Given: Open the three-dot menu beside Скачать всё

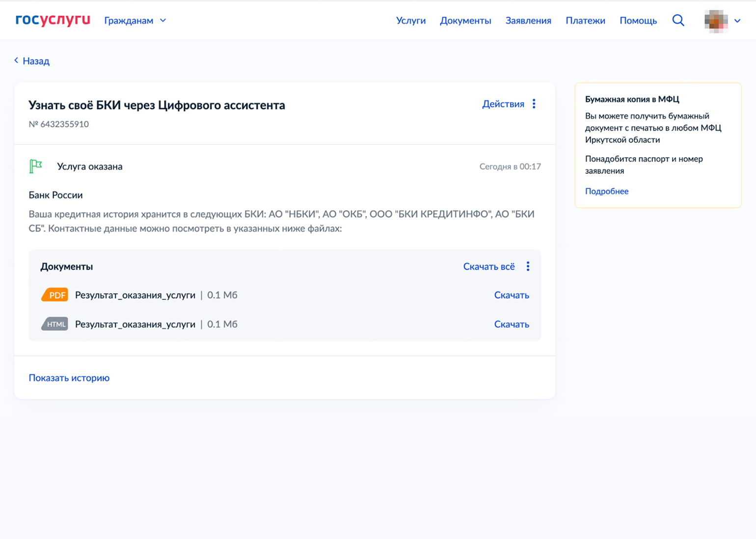Looking at the screenshot, I should click(x=528, y=266).
